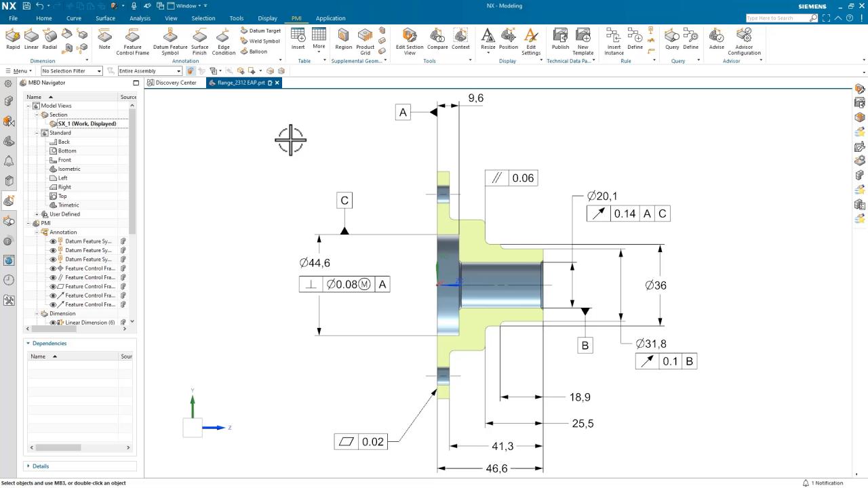Launch the Advisor Configuration tool
This screenshot has width=868, height=488.
click(744, 41)
